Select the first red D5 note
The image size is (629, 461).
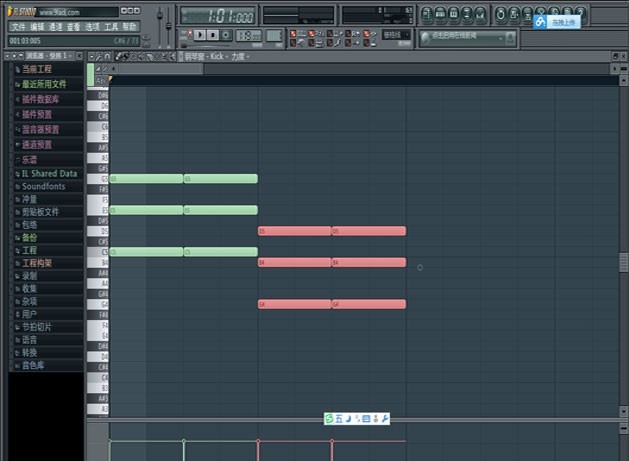point(294,231)
